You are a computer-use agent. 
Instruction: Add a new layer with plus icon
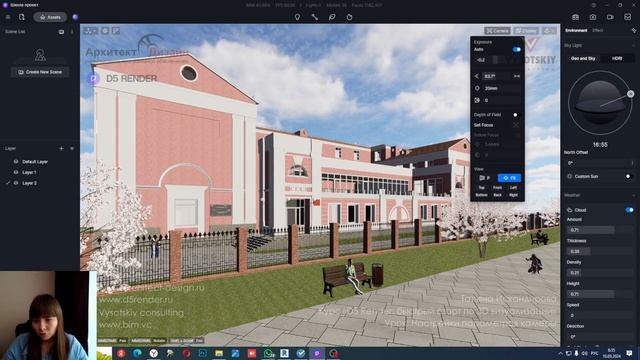(x=61, y=149)
